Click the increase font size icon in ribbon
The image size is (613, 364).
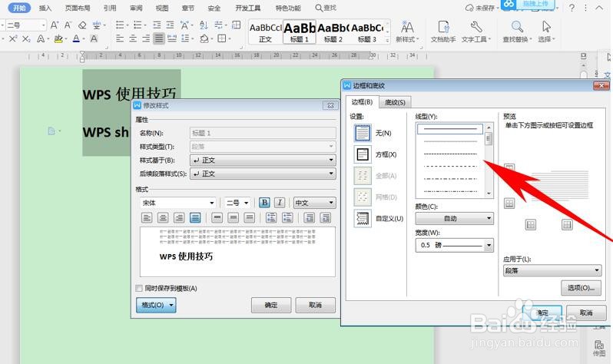coord(55,25)
